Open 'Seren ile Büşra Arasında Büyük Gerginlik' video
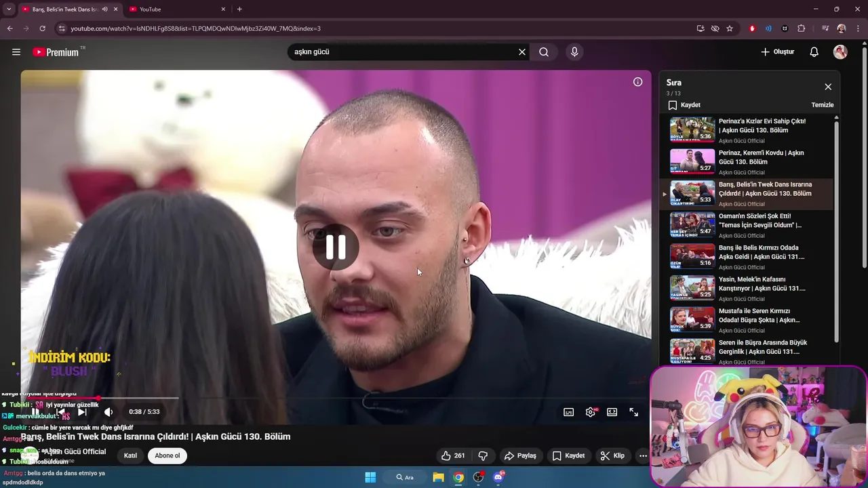The image size is (868, 488). pyautogui.click(x=747, y=352)
